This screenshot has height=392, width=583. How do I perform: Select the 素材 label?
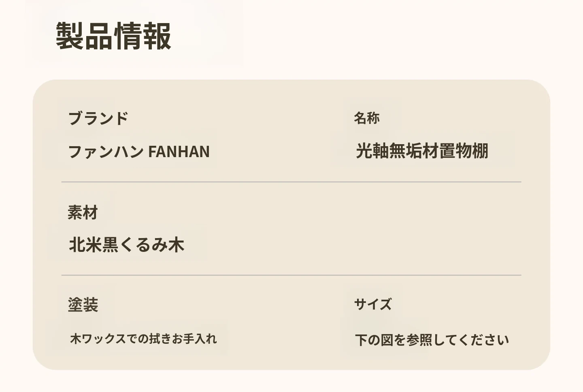(83, 213)
